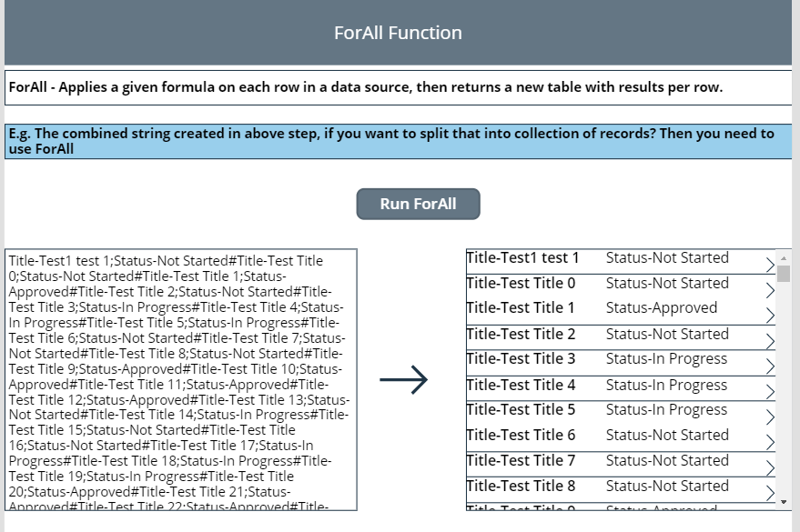This screenshot has width=800, height=532.
Task: Open chevron for Title-Test Title 8 row
Action: (x=770, y=493)
